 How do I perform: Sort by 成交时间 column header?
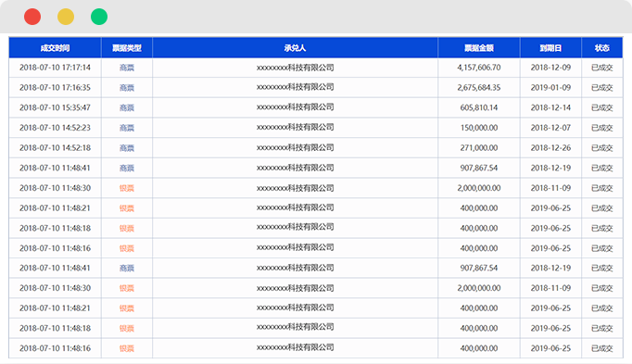pyautogui.click(x=55, y=48)
